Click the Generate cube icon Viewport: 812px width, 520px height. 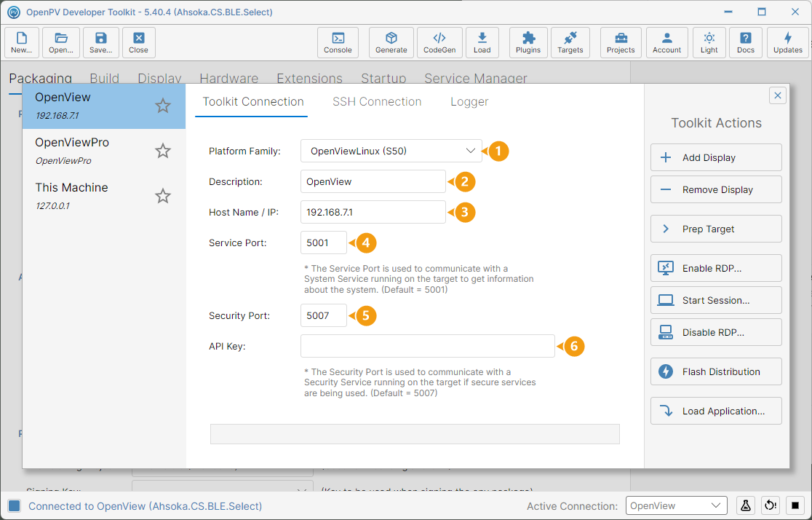click(391, 42)
